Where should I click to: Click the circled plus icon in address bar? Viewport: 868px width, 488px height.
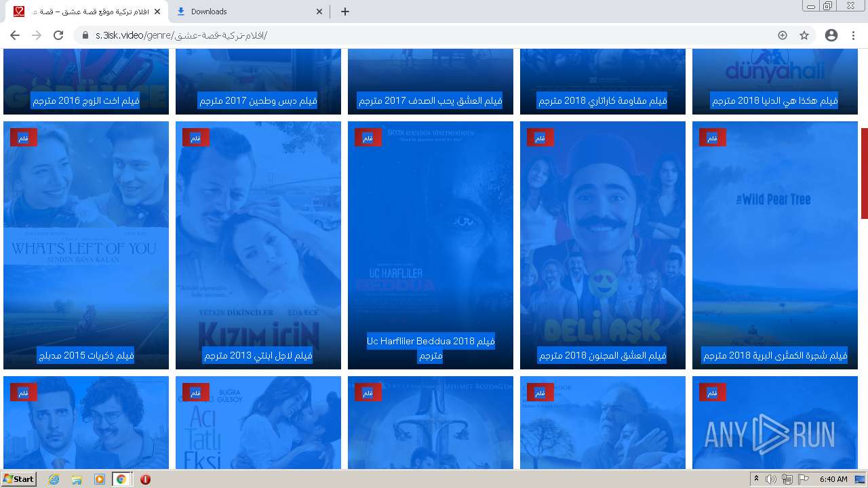click(783, 35)
